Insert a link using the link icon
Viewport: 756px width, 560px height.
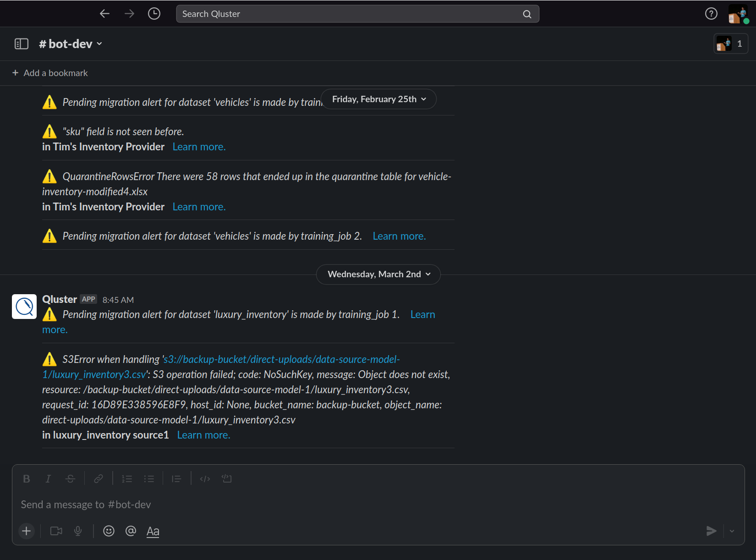pos(99,479)
